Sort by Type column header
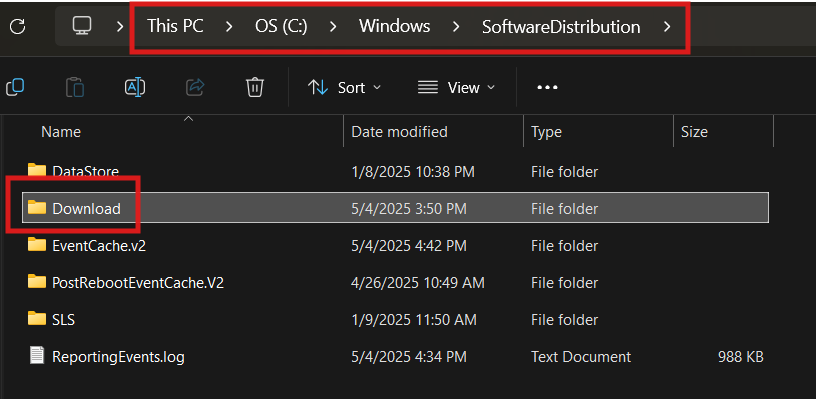The image size is (816, 399). point(546,132)
